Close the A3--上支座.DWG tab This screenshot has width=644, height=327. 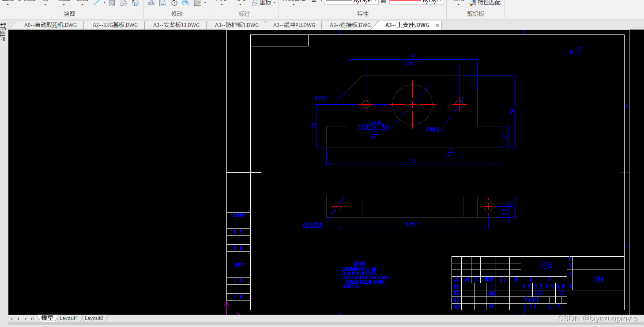coord(437,26)
